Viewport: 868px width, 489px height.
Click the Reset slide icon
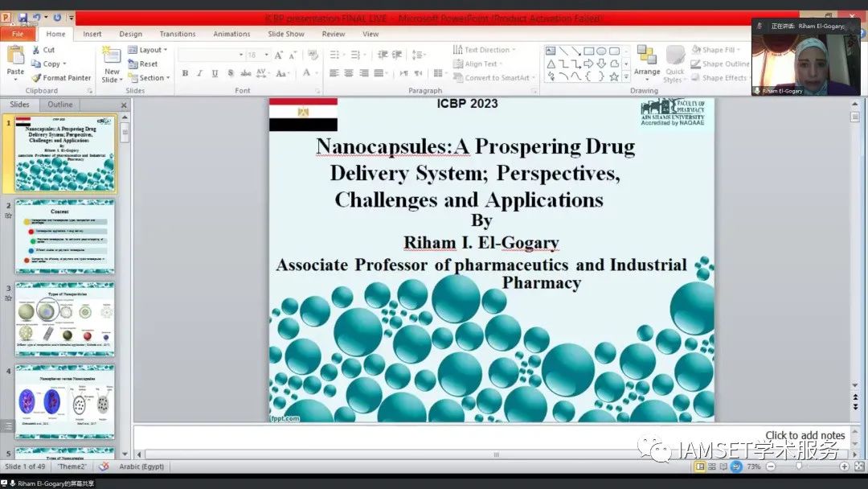click(133, 64)
